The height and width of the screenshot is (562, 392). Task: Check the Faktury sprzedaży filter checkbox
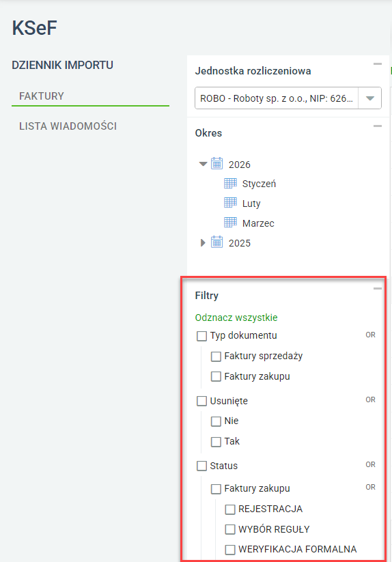click(x=216, y=356)
